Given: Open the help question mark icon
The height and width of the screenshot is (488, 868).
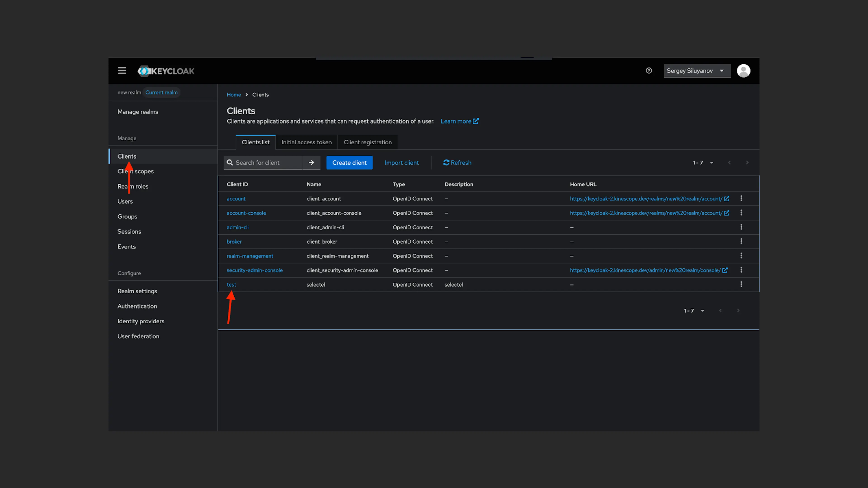Looking at the screenshot, I should point(649,70).
